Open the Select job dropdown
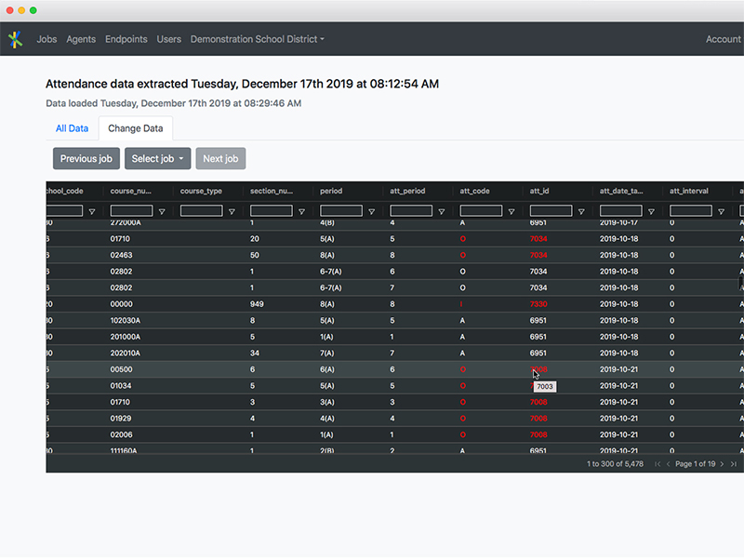The width and height of the screenshot is (744, 560). pos(157,158)
